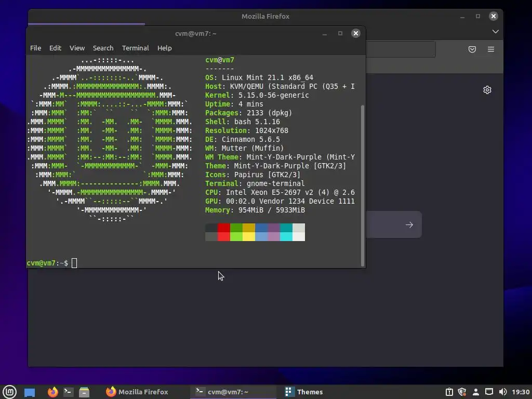The width and height of the screenshot is (532, 399).
Task: Open the network connection tray icon
Action: click(489, 392)
